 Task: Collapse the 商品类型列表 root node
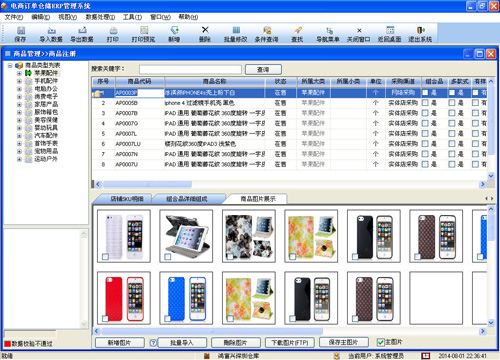click(10, 65)
